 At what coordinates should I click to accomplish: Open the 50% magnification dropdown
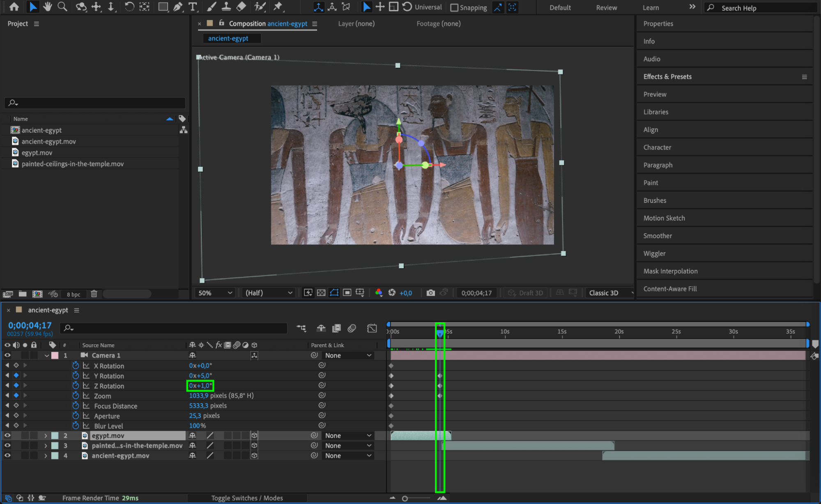tap(215, 293)
